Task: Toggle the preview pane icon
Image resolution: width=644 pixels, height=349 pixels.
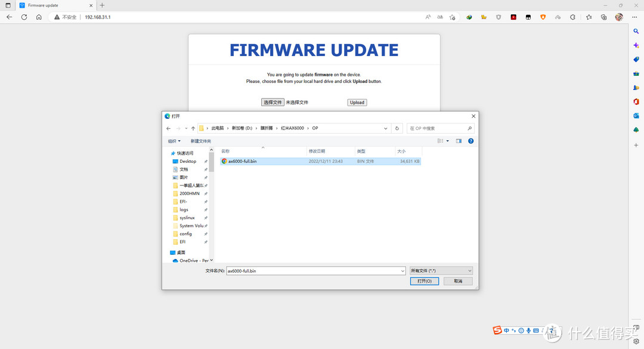Action: click(459, 141)
